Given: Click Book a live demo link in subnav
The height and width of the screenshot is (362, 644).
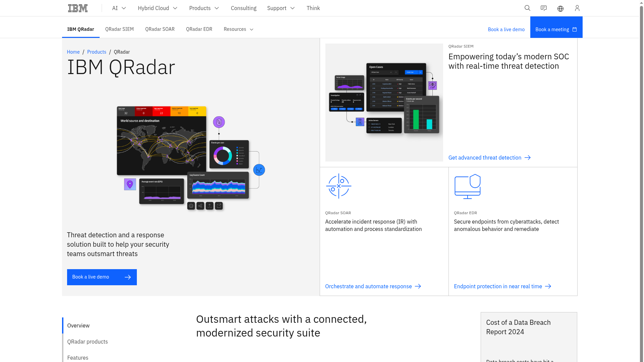Looking at the screenshot, I should tap(506, 29).
